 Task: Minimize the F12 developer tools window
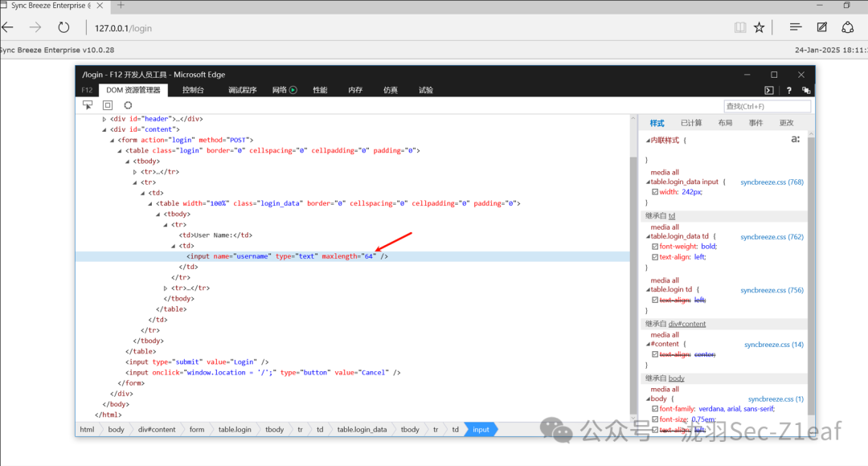(x=747, y=75)
